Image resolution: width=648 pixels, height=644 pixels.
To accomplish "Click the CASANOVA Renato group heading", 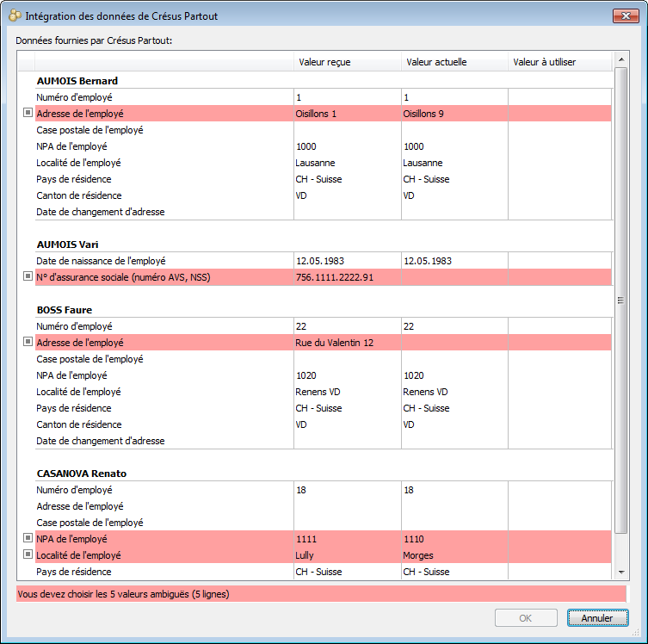I will click(82, 474).
